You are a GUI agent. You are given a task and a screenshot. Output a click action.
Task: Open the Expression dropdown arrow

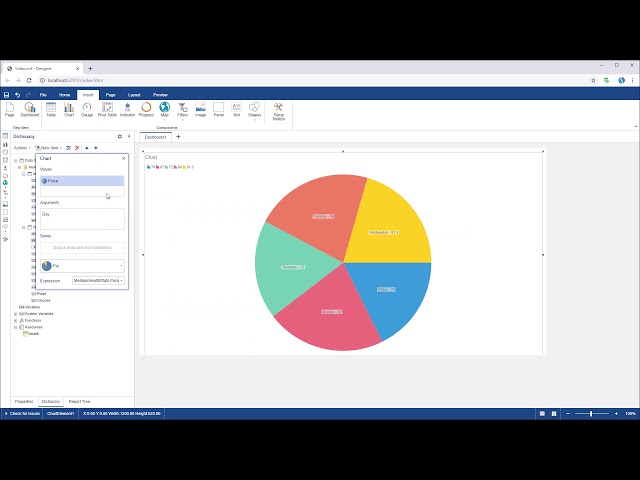pyautogui.click(x=121, y=281)
